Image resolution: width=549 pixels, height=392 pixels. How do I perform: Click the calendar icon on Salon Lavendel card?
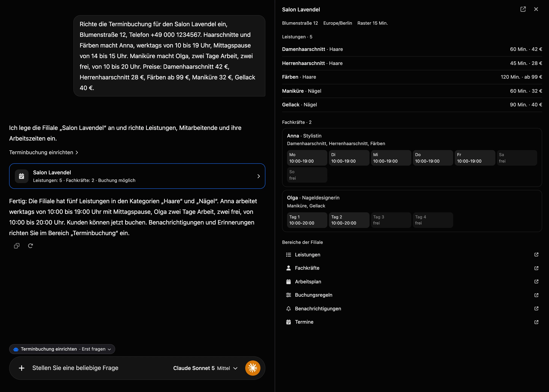point(21,176)
